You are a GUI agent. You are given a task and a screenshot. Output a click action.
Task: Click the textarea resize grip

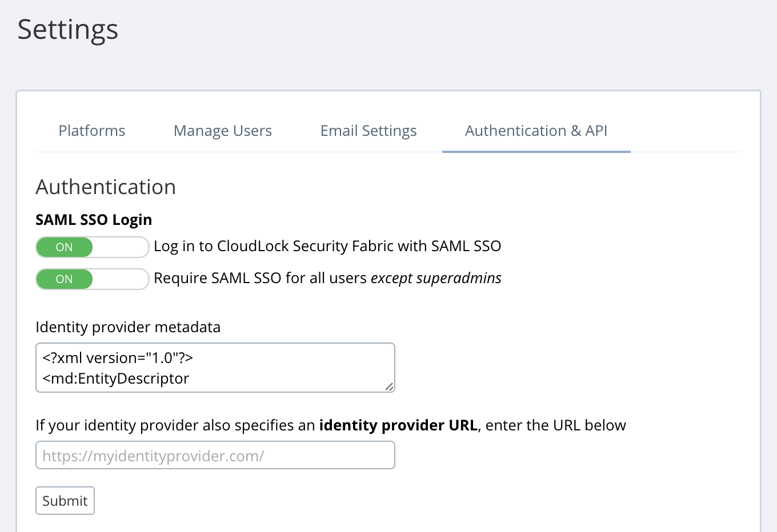(x=390, y=388)
